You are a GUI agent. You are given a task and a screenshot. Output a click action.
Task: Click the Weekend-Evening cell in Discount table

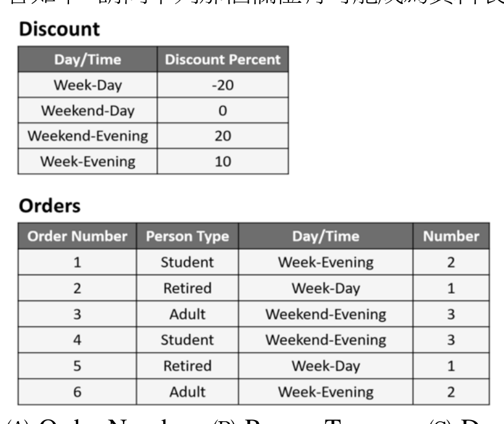[x=88, y=136]
